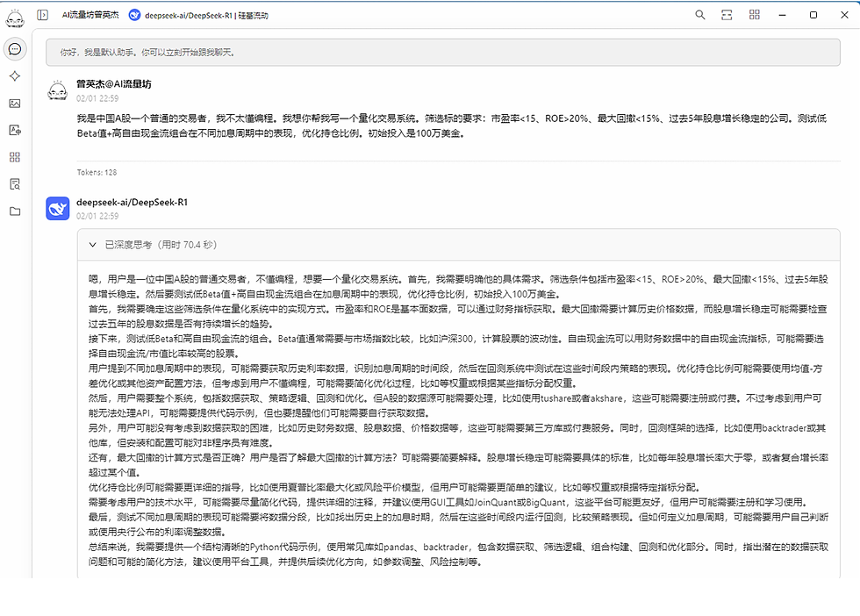The width and height of the screenshot is (860, 616).
Task: Click the deepseek-ai/DeepSeek-R1 message name
Action: coord(132,202)
